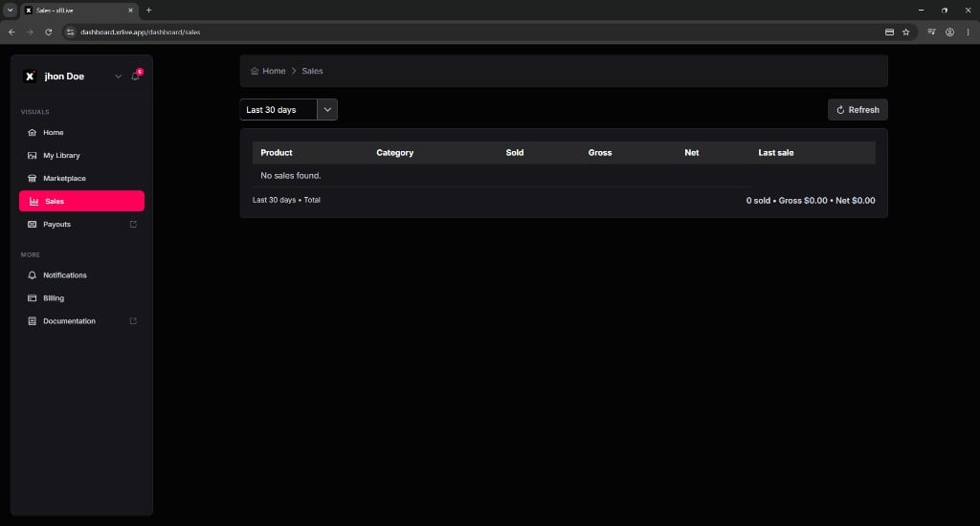Click the Sales breadcrumb
This screenshot has width=980, height=526.
(x=313, y=71)
